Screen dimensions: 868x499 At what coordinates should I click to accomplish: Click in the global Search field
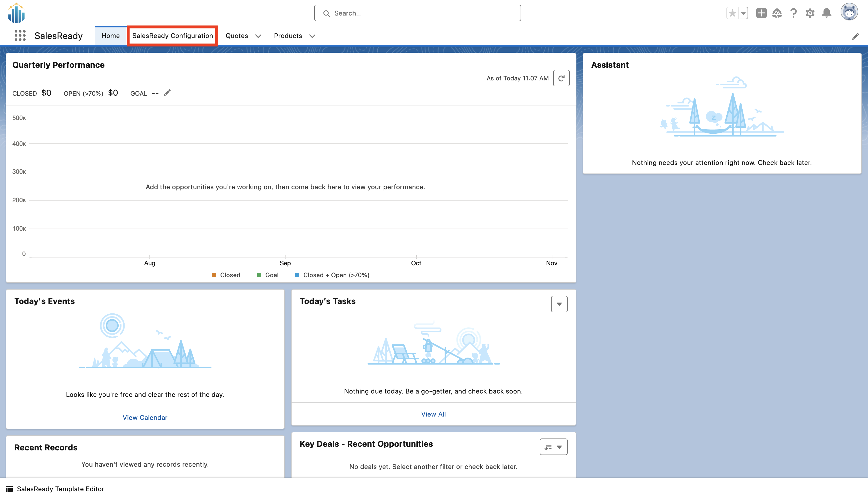[417, 13]
